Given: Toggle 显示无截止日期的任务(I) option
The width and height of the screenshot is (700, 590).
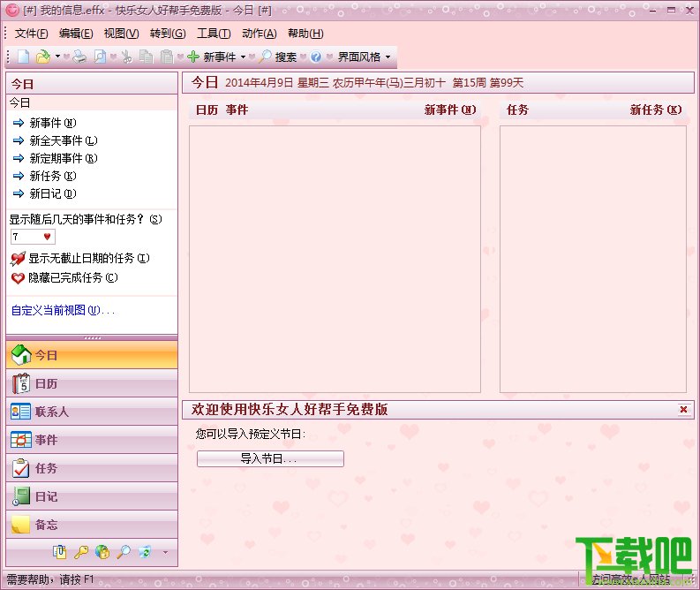Looking at the screenshot, I should pyautogui.click(x=80, y=258).
